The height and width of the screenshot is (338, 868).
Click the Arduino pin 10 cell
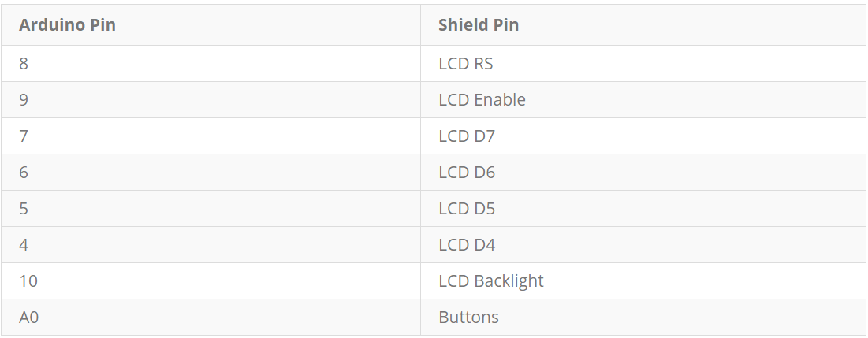28,281
